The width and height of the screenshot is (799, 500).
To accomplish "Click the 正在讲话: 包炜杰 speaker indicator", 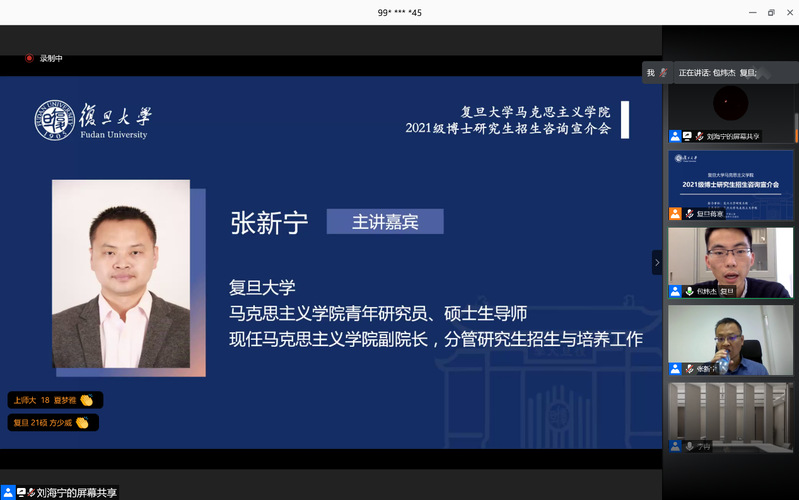I will click(x=718, y=73).
